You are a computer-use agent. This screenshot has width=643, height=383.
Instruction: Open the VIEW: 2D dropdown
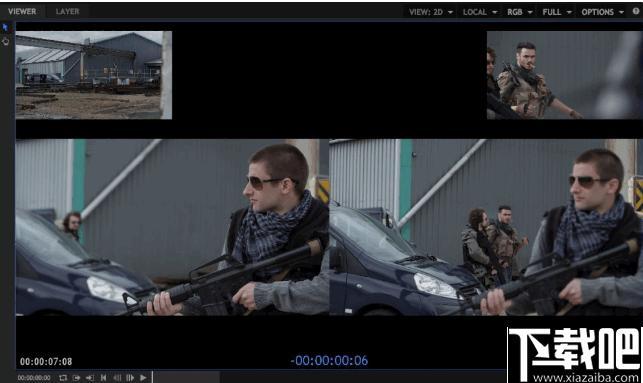[431, 12]
